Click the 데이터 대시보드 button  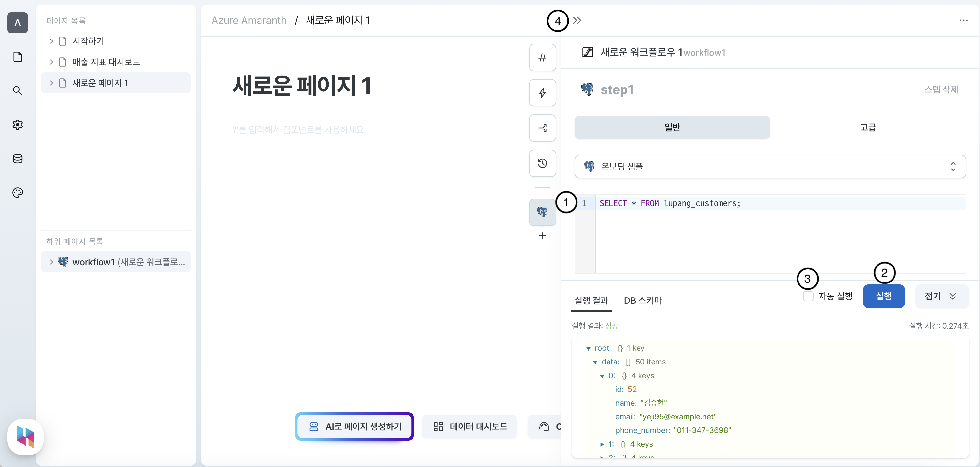[469, 426]
